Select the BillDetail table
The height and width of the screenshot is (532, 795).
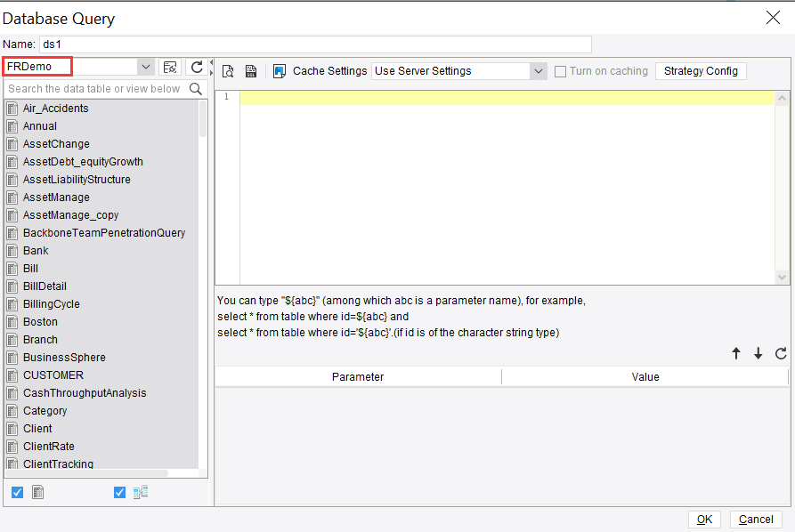tap(45, 286)
